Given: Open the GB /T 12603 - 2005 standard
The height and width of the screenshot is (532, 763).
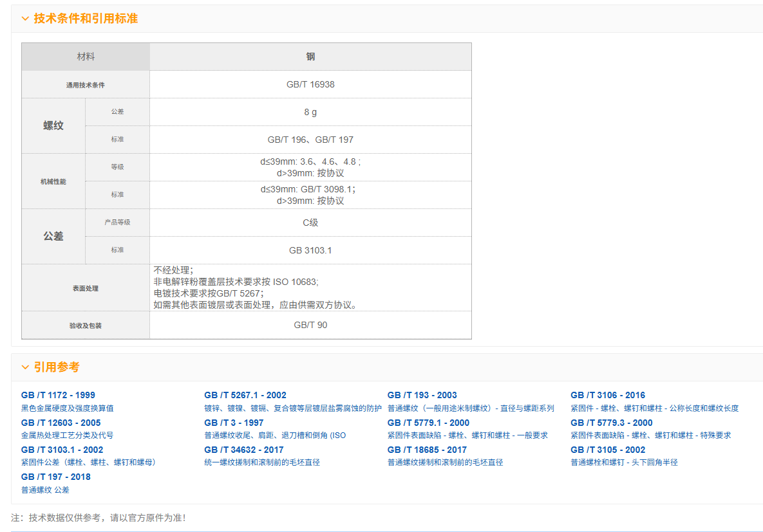Looking at the screenshot, I should tap(61, 423).
